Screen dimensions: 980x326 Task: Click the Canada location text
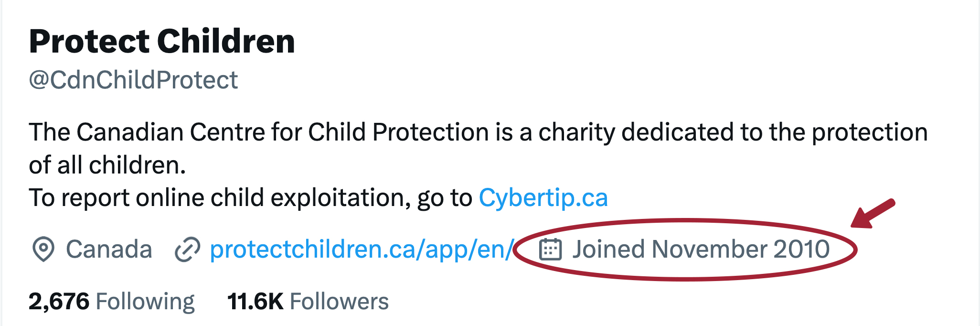[109, 249]
